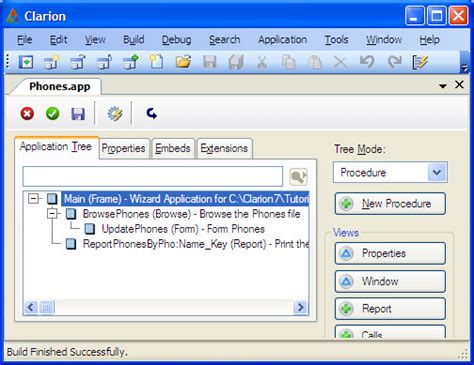The height and width of the screenshot is (365, 474).
Task: Open the Tools menu
Action: click(x=336, y=40)
